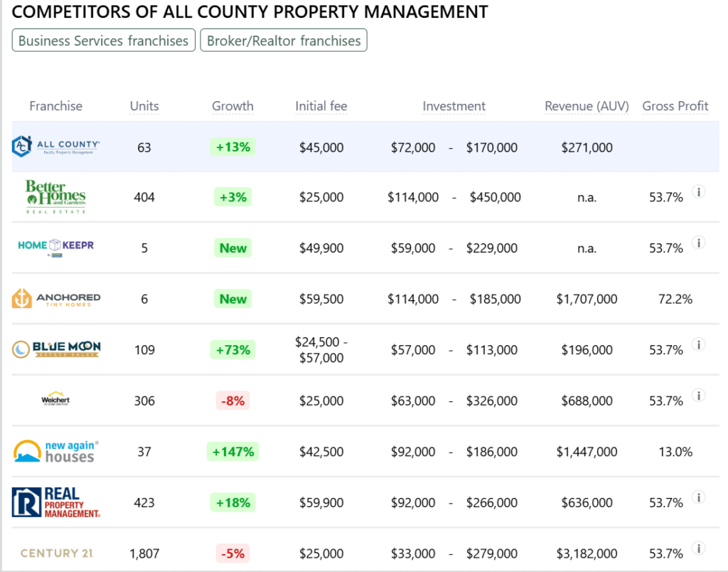Click the -5% growth badge
The height and width of the screenshot is (572, 728).
232,554
